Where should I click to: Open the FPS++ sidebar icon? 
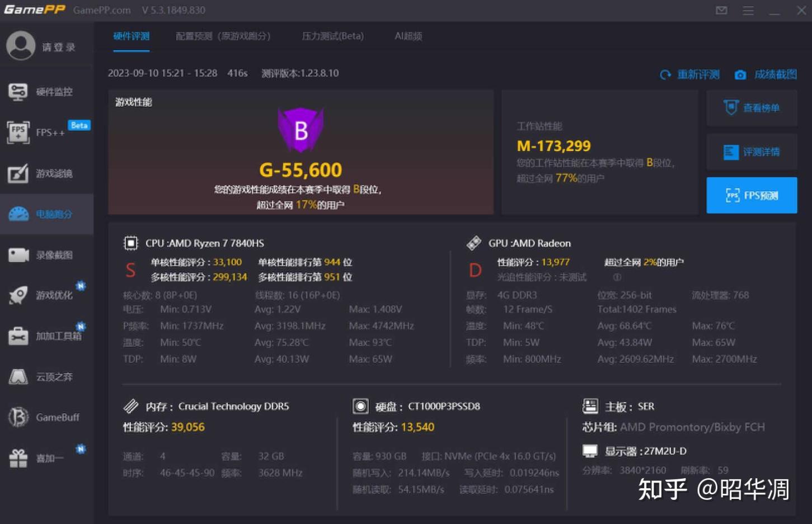(18, 133)
